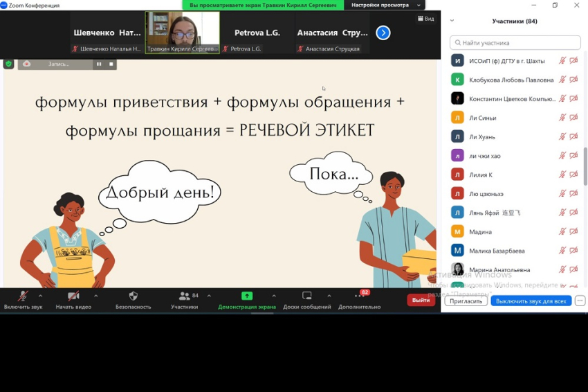Unmute microphone with Включить звук

point(23,296)
